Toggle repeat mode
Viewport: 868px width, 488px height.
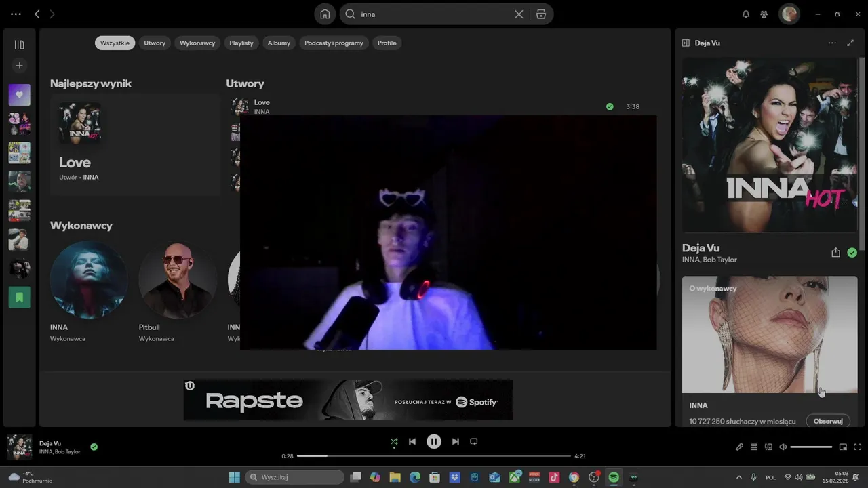474,441
